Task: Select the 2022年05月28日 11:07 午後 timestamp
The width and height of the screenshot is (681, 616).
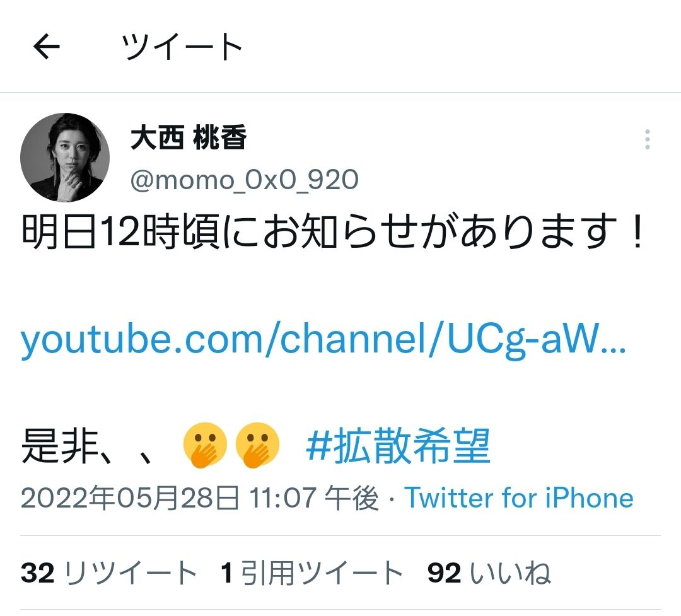Action: coord(200,498)
